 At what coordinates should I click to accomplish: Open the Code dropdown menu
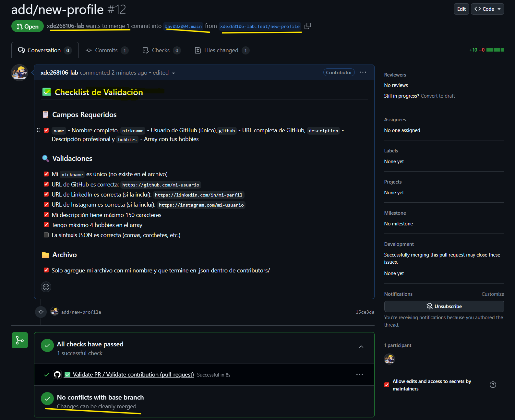click(487, 9)
